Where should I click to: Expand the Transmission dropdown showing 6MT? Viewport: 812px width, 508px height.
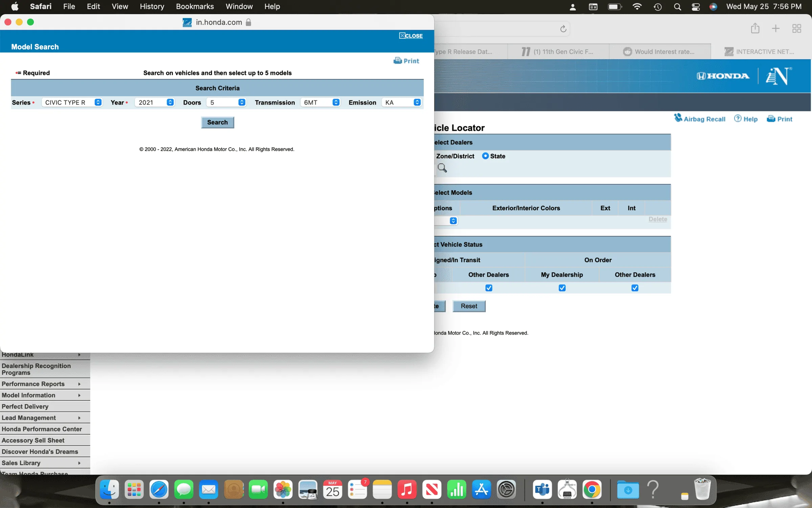(x=320, y=102)
